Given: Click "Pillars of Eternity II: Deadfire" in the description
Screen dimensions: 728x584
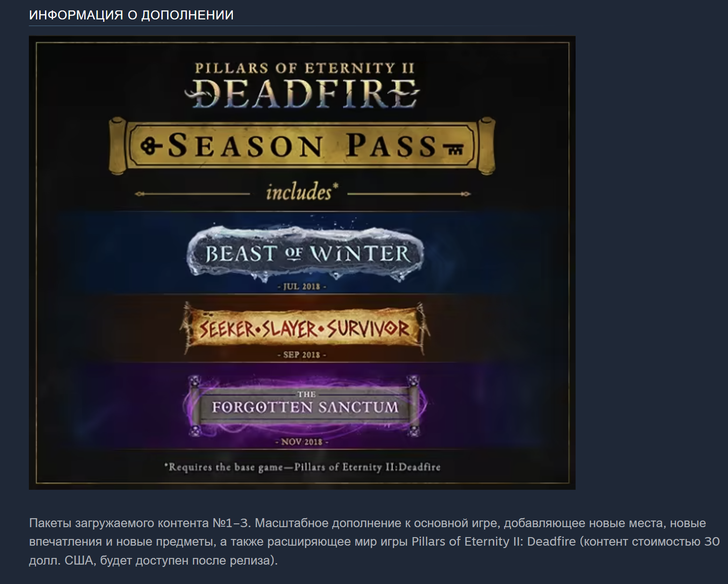Looking at the screenshot, I should click(494, 541).
